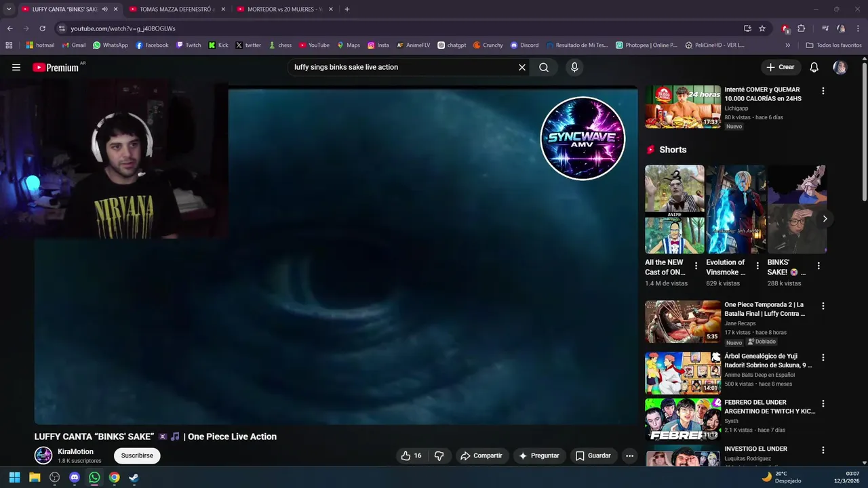Open the apps grid in the bookmarks bar
Image resolution: width=868 pixels, height=488 pixels.
[9, 45]
